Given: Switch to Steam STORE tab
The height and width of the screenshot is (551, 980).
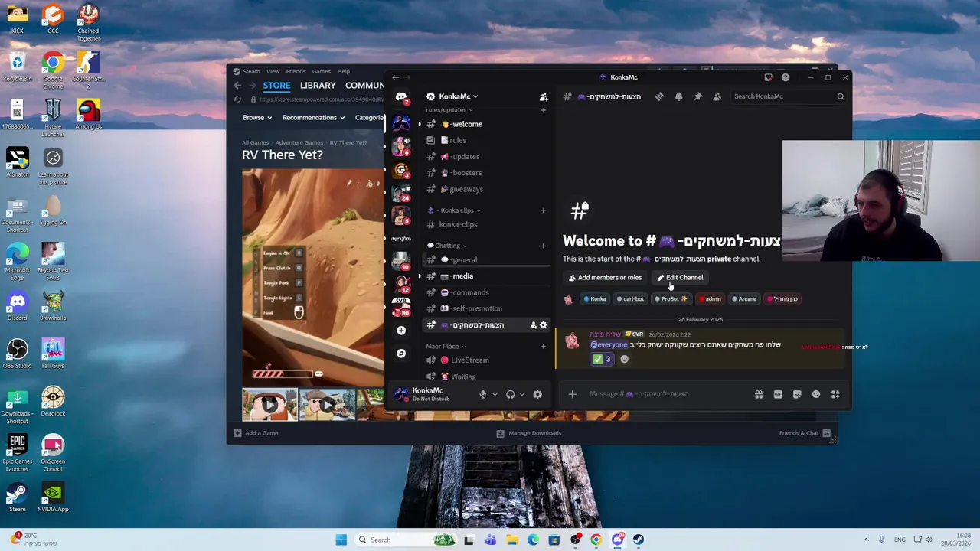Looking at the screenshot, I should pyautogui.click(x=276, y=86).
